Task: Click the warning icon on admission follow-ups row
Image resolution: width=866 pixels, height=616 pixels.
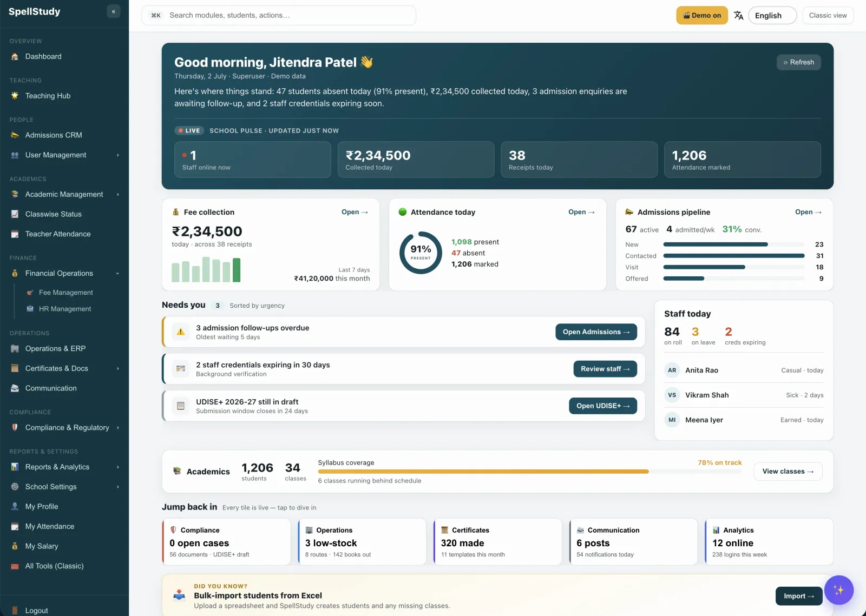Action: tap(181, 332)
